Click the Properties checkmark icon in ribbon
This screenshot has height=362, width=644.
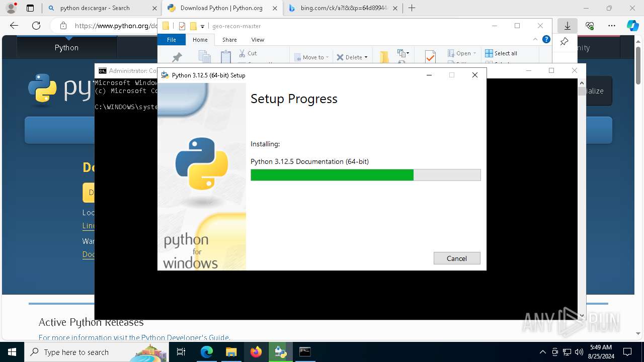point(430,57)
